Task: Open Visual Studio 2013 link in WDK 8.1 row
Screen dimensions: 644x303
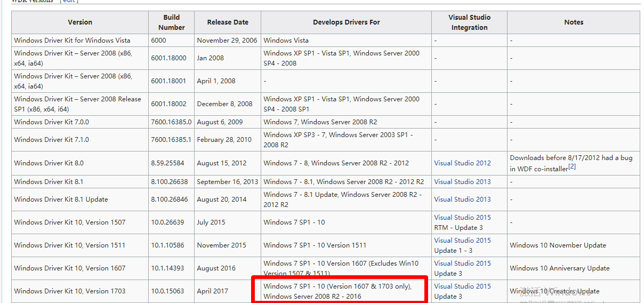Action: pyautogui.click(x=462, y=182)
